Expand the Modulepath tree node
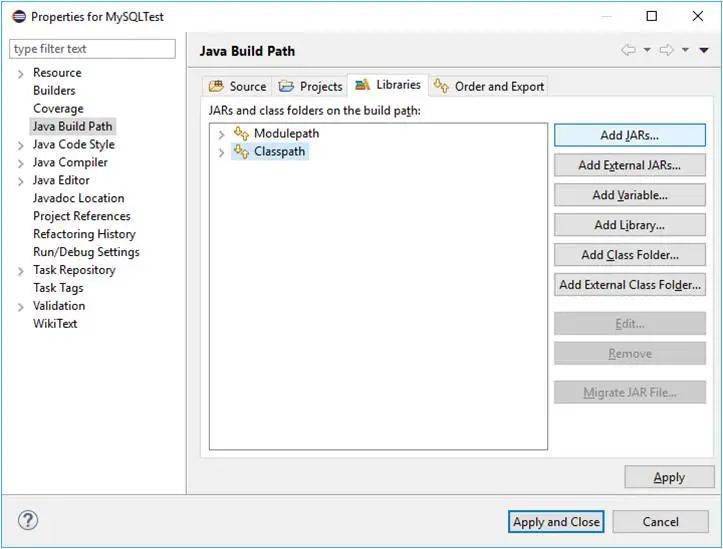 221,135
